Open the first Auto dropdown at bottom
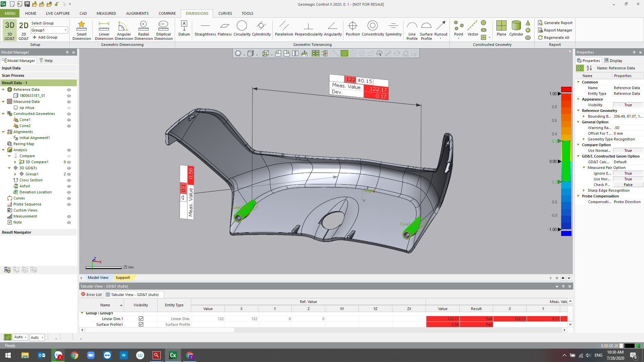Screen dimensions: 644x362 (x=20, y=337)
